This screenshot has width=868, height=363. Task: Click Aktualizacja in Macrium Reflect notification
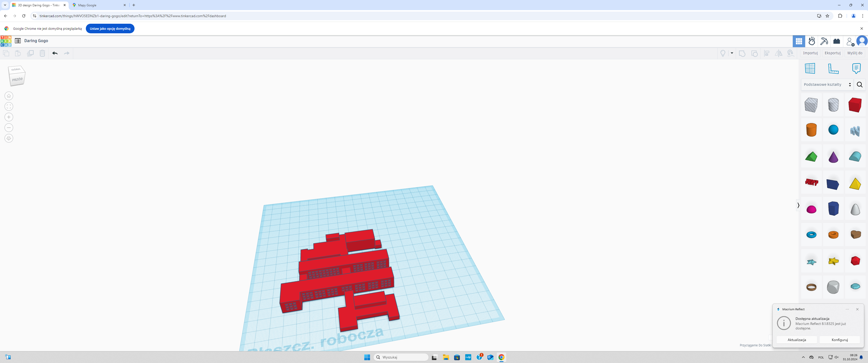pyautogui.click(x=797, y=340)
